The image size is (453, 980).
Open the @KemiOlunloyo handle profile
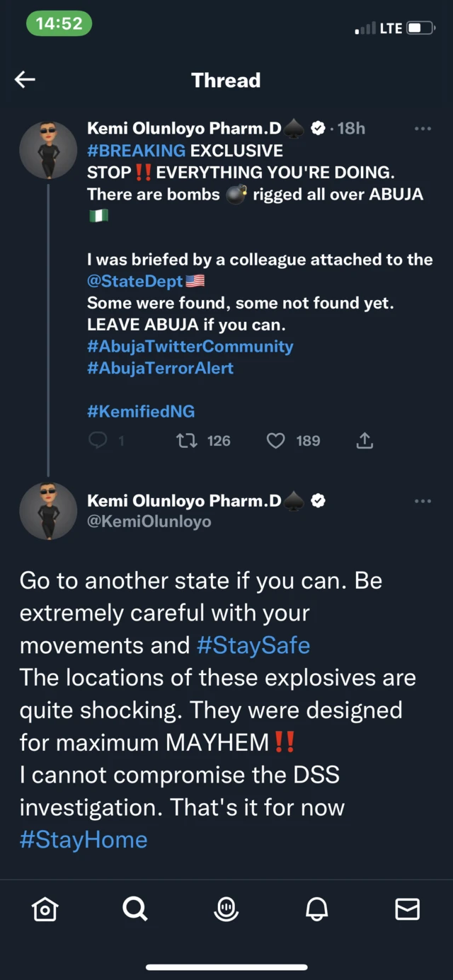click(149, 521)
